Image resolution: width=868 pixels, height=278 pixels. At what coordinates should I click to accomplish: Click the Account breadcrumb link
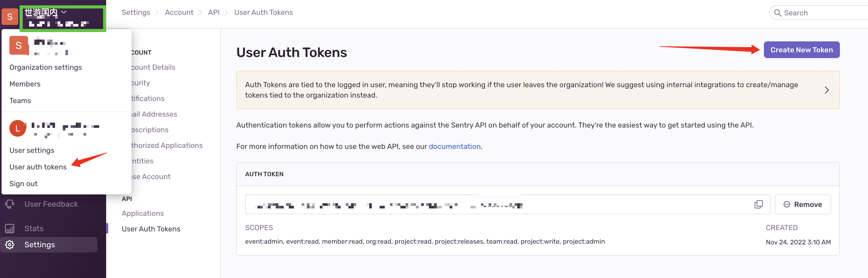click(x=179, y=12)
